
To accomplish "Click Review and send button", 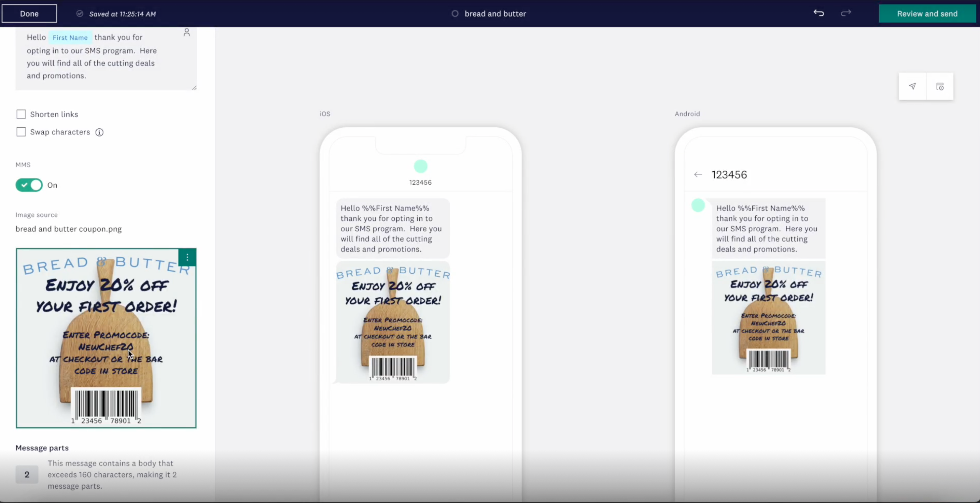I will point(927,14).
